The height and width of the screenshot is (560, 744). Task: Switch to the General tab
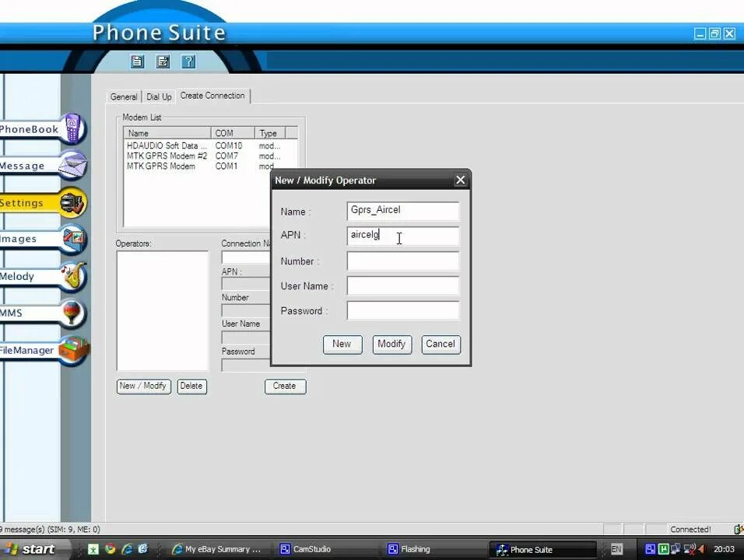[124, 96]
